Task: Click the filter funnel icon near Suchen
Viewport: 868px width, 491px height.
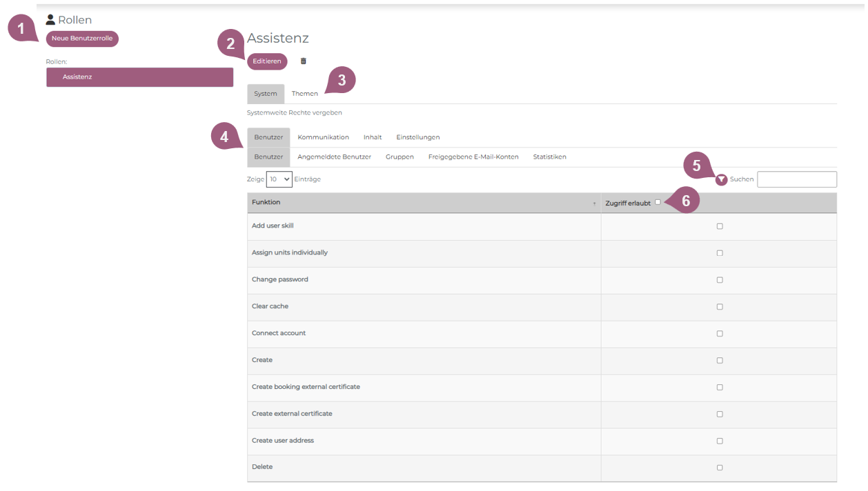Action: (x=721, y=179)
